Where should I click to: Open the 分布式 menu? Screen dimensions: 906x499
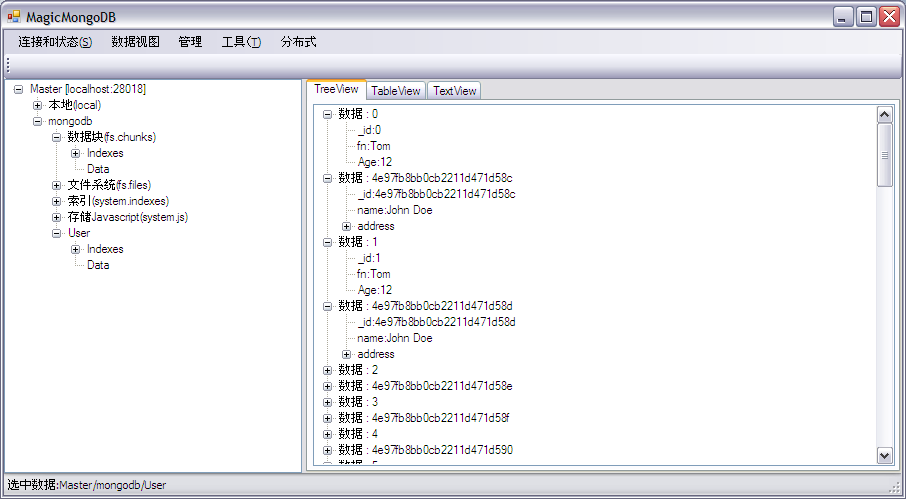(298, 42)
